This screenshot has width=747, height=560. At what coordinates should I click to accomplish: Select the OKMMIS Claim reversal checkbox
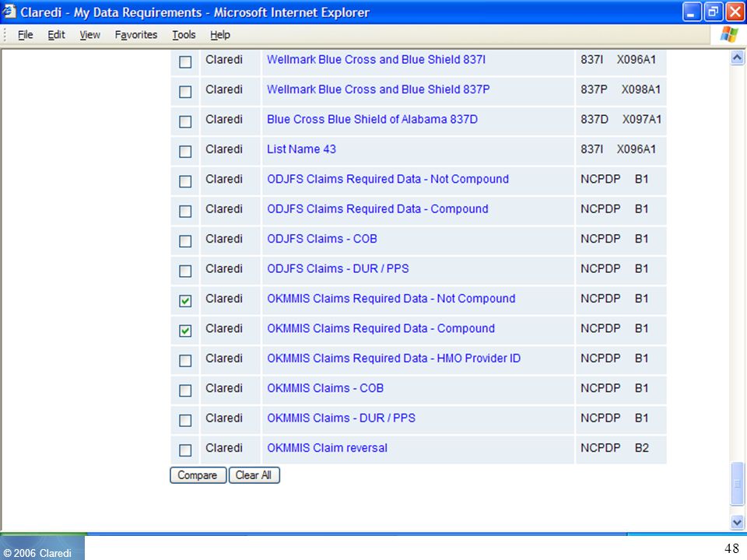coord(185,450)
